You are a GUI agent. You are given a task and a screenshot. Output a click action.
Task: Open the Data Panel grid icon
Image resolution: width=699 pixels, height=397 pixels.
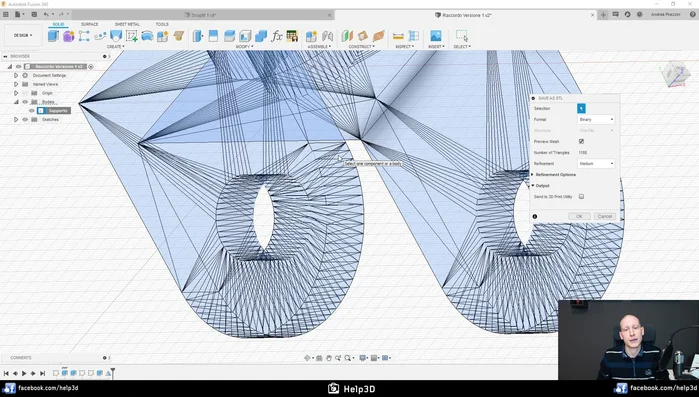pyautogui.click(x=6, y=14)
